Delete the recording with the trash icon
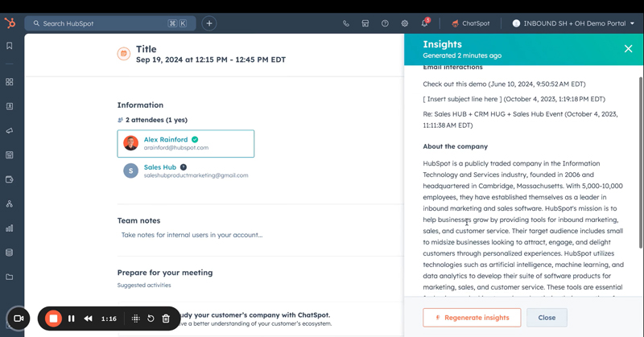The width and height of the screenshot is (644, 337). coord(166,319)
